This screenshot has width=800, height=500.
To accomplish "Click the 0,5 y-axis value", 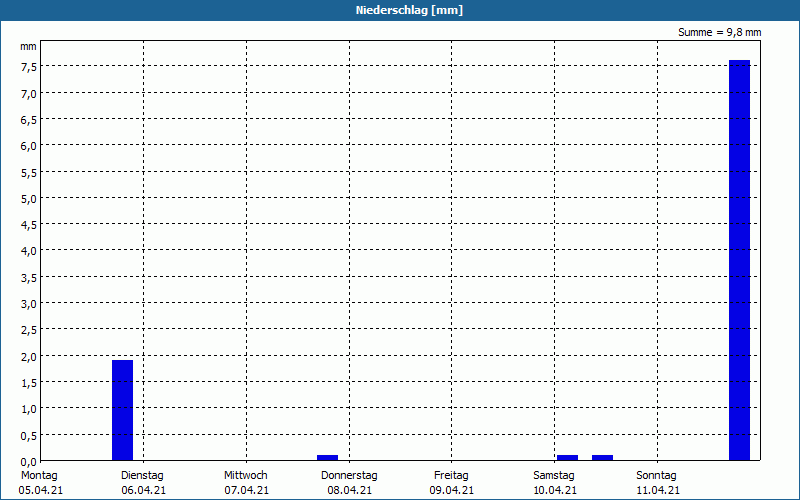I will 29,436.
